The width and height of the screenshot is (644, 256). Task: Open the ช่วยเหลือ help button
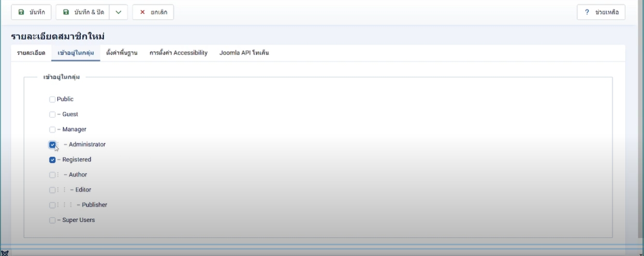pos(601,12)
